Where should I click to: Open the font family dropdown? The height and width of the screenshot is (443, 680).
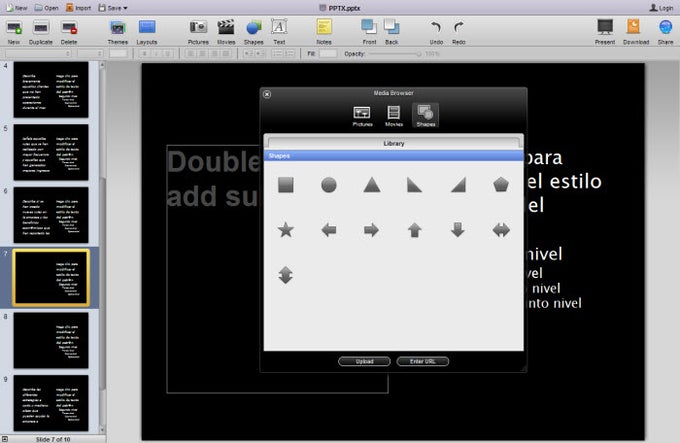(36, 53)
